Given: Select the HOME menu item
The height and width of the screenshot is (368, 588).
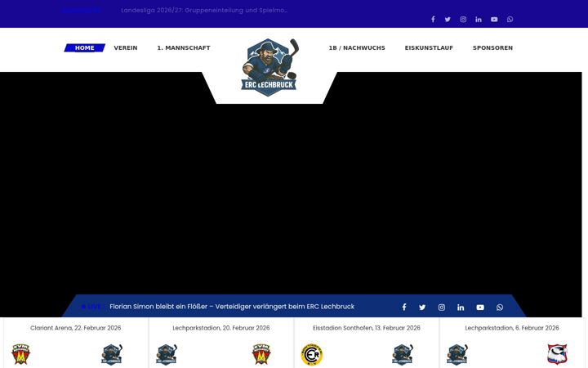Looking at the screenshot, I should click(x=85, y=47).
